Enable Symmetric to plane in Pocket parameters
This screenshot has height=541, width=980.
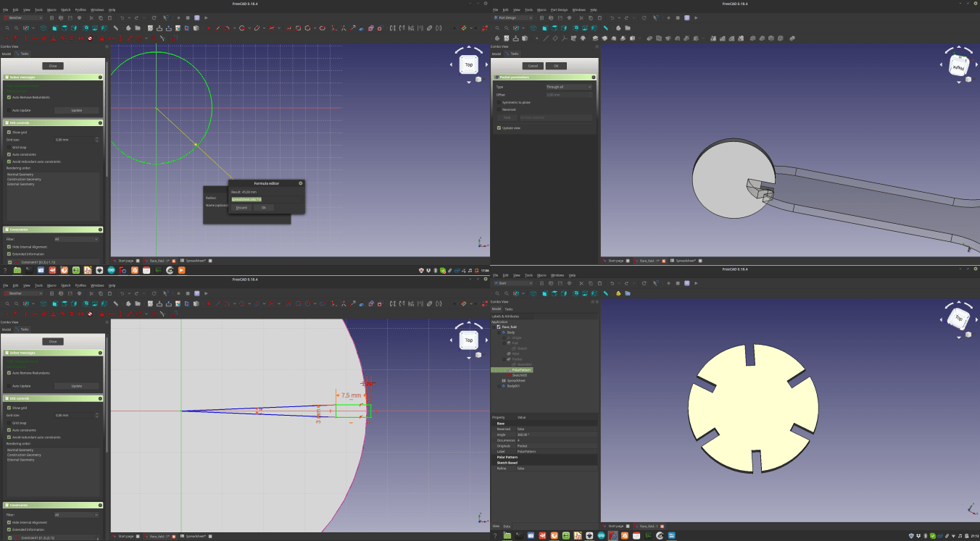tap(499, 102)
